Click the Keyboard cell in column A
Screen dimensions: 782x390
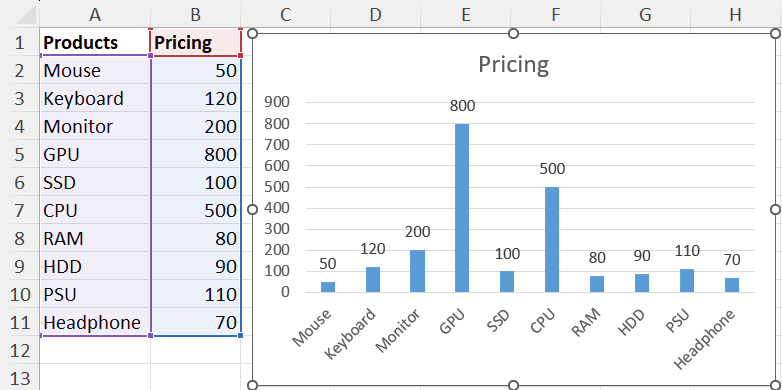pos(95,98)
